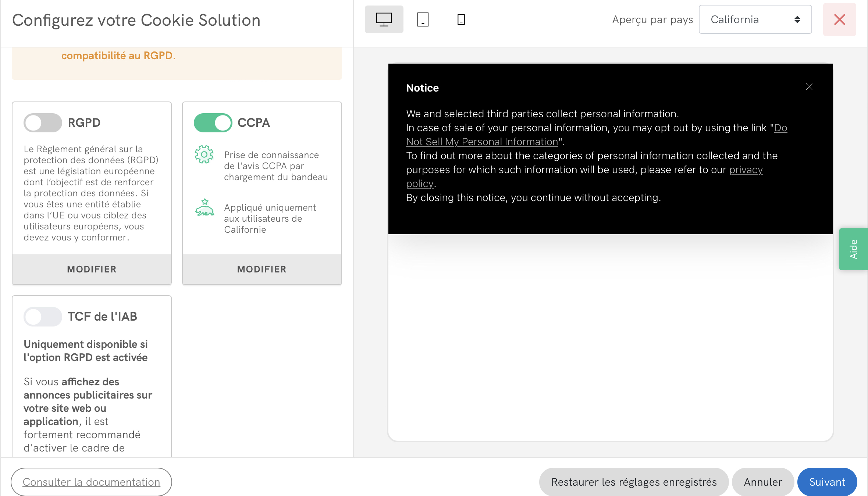Image resolution: width=868 pixels, height=496 pixels.
Task: Open Consulter la documentation link
Action: pyautogui.click(x=91, y=482)
